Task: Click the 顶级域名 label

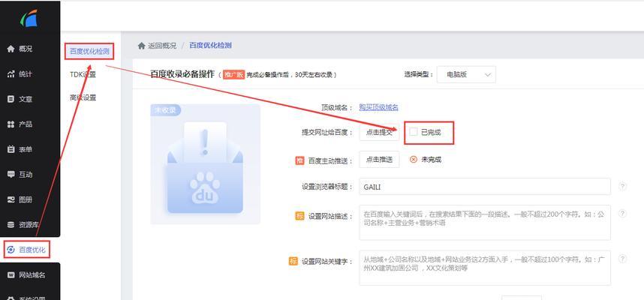Action: point(337,107)
